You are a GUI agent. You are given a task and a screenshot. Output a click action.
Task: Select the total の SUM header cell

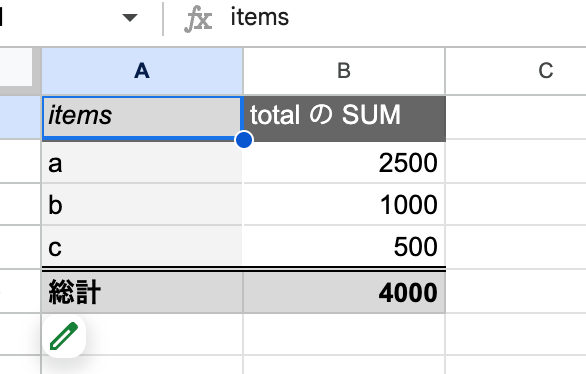(344, 117)
